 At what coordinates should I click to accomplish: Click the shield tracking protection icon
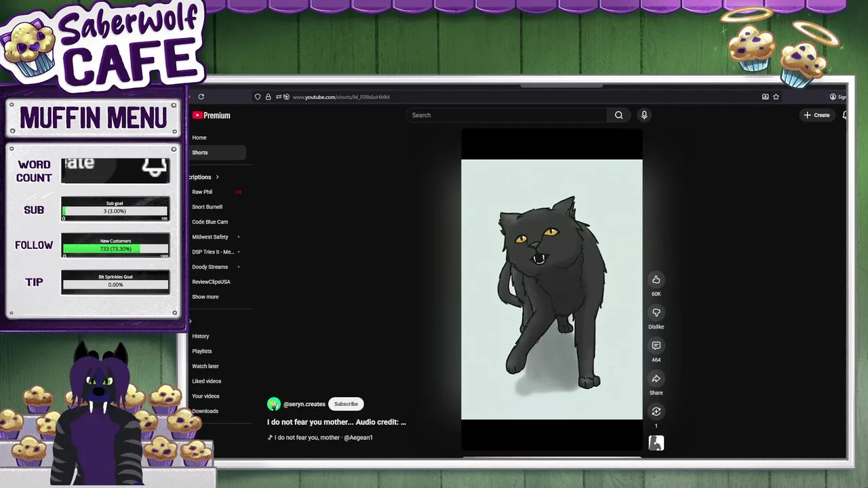point(258,97)
